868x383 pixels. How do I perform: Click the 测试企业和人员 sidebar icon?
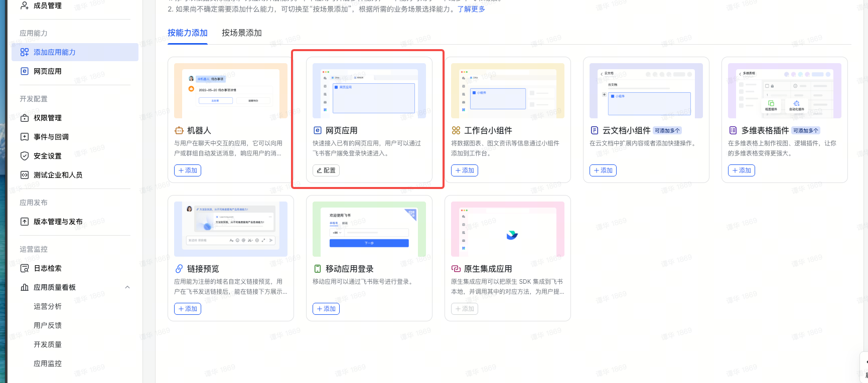coord(24,175)
